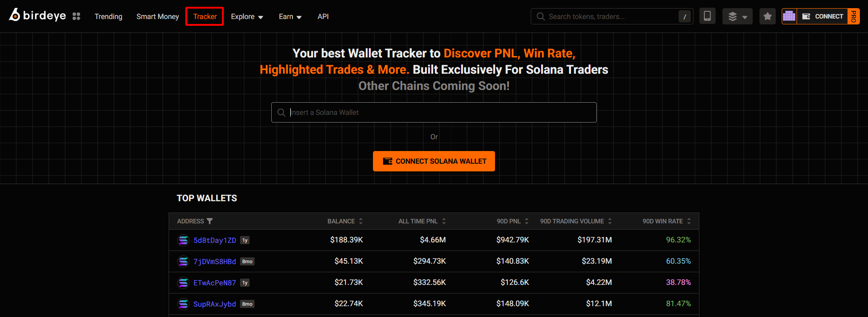Click the Birdeye logo
Viewport: 868px width, 317px height.
pos(38,15)
